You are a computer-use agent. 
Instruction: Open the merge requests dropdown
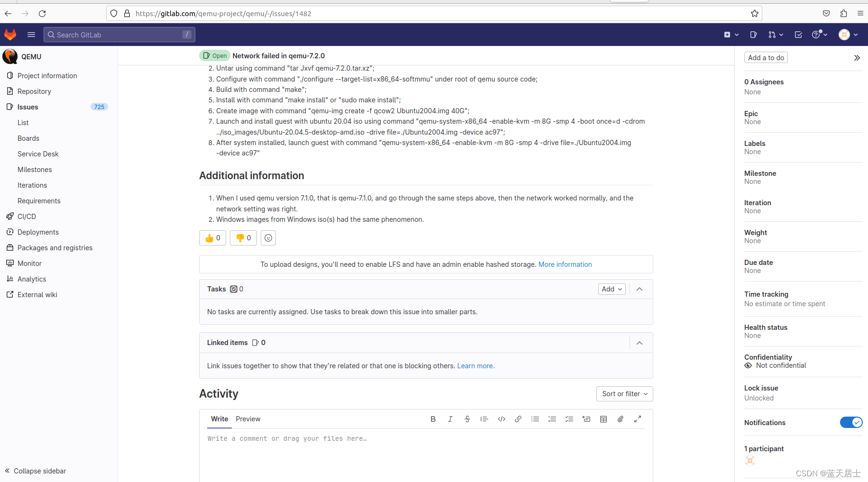776,35
